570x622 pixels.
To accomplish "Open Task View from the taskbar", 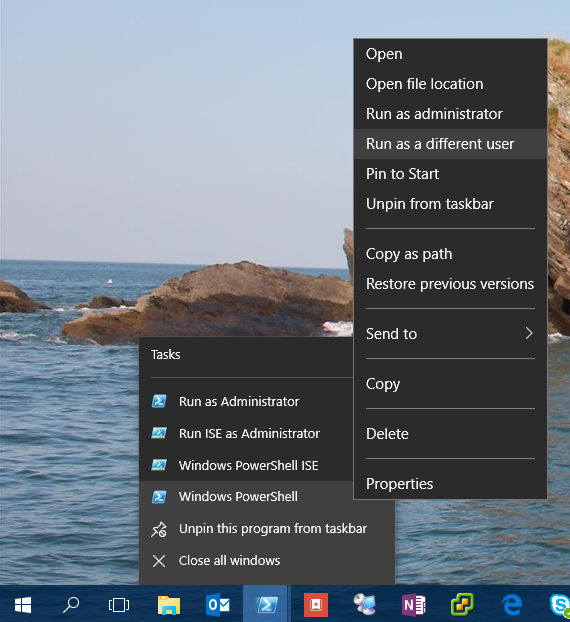I will [119, 605].
